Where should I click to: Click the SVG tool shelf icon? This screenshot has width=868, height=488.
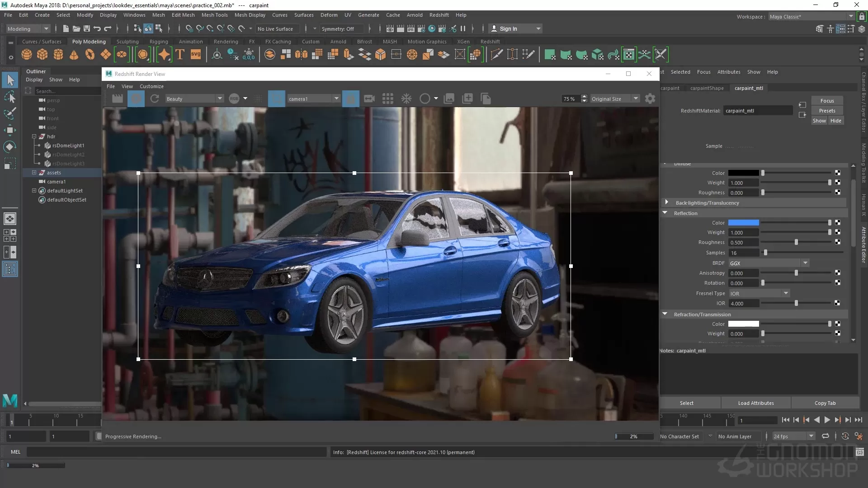point(196,55)
